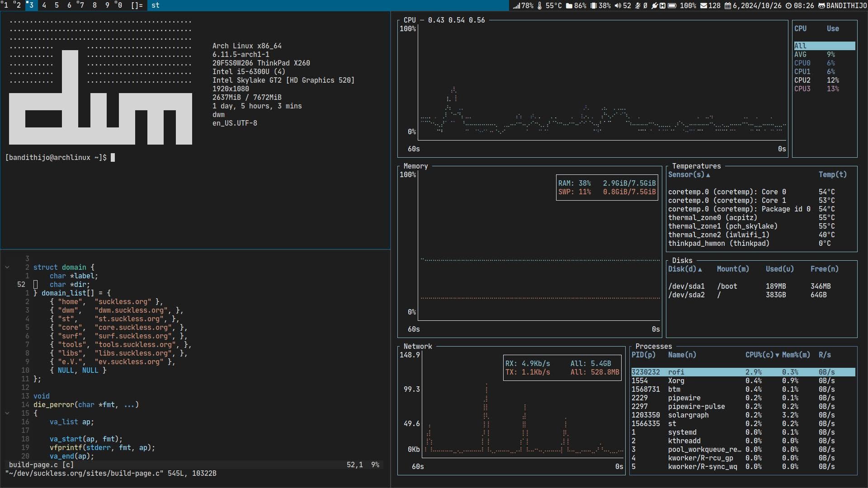
Task: Sort processes by PID(p) column header
Action: tap(643, 355)
